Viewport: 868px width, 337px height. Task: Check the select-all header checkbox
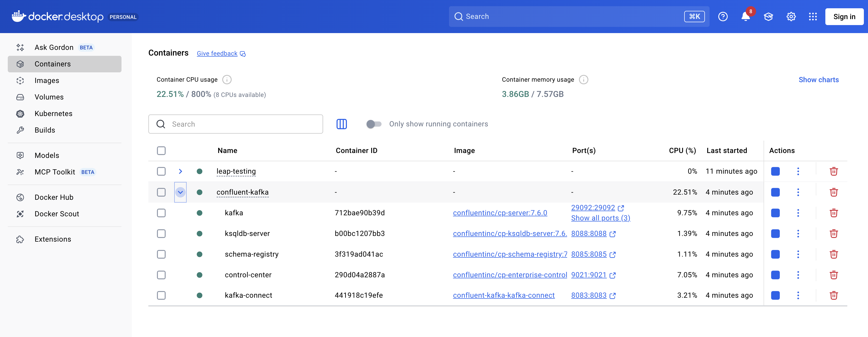pyautogui.click(x=161, y=151)
